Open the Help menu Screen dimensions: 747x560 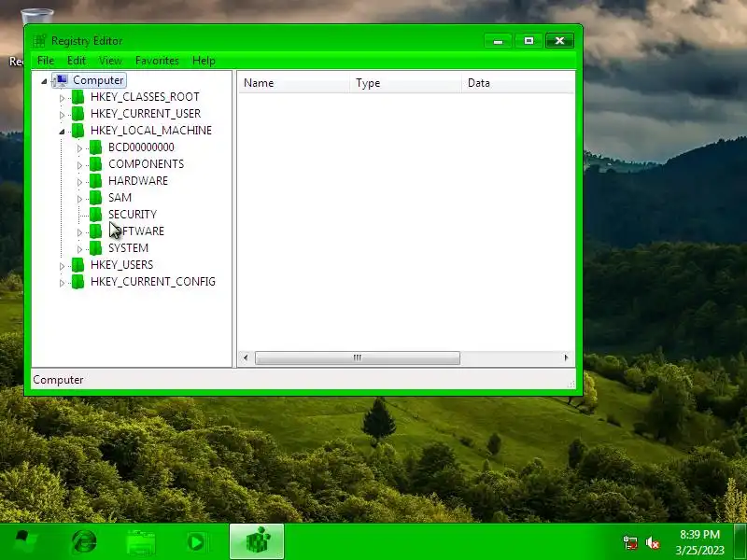click(204, 61)
